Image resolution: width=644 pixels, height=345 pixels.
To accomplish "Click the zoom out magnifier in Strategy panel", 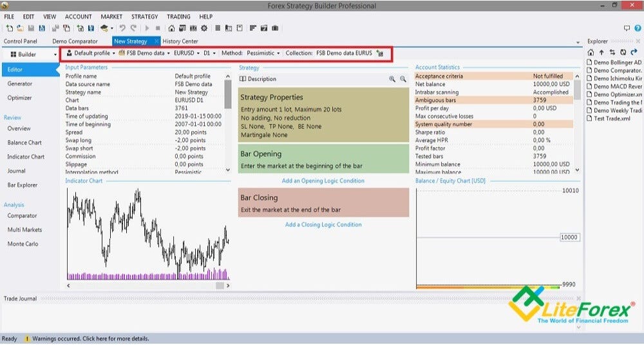I will point(403,79).
